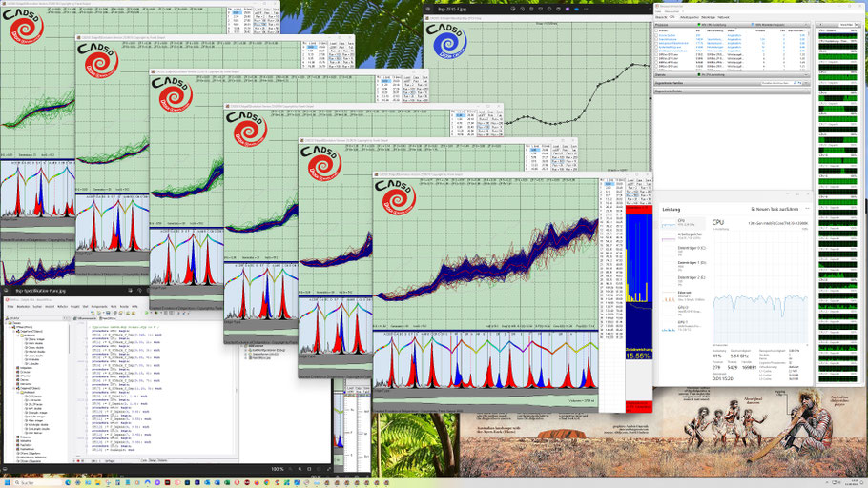
Task: Open Datei menu in Delphi IDE
Action: [10, 307]
